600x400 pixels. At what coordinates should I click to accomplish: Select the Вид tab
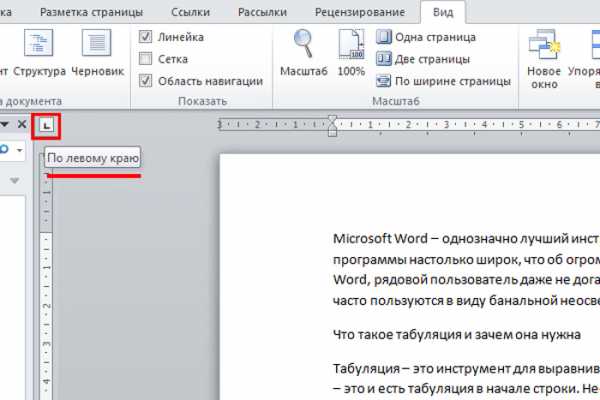coord(443,12)
